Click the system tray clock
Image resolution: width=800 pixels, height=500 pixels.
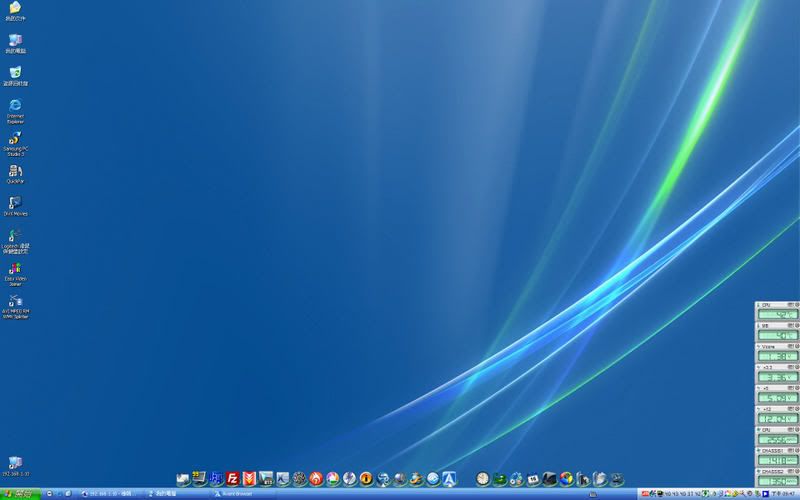789,494
